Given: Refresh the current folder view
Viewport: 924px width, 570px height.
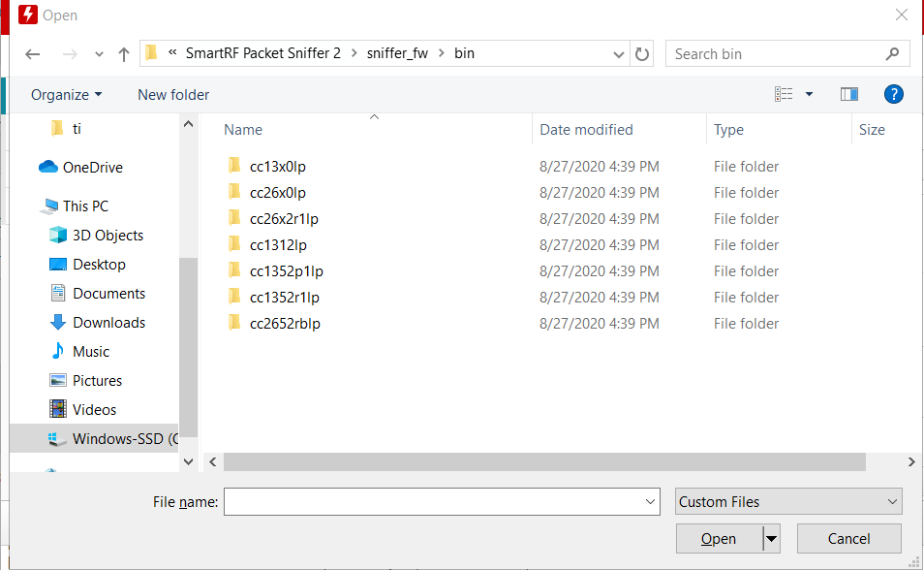Looking at the screenshot, I should (x=642, y=53).
